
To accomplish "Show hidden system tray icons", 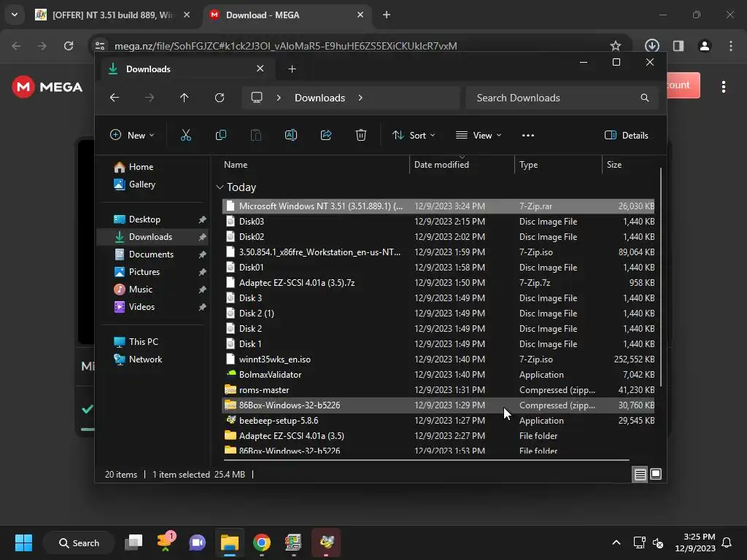I will coord(616,542).
